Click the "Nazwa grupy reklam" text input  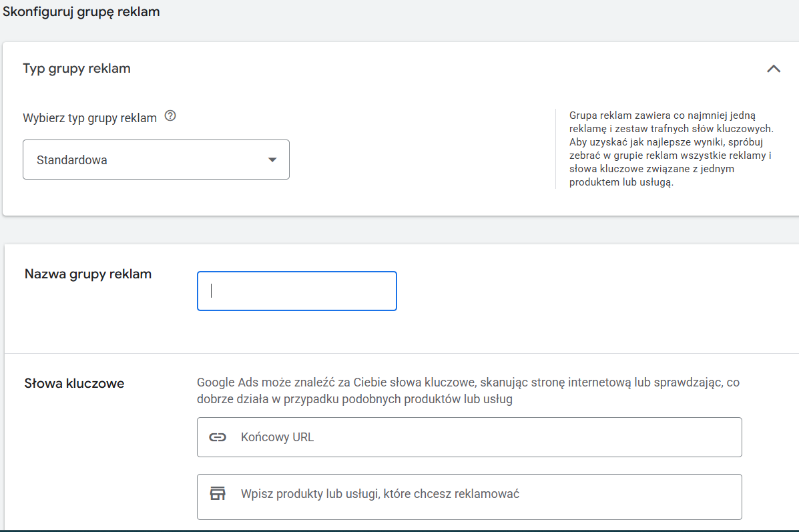296,291
